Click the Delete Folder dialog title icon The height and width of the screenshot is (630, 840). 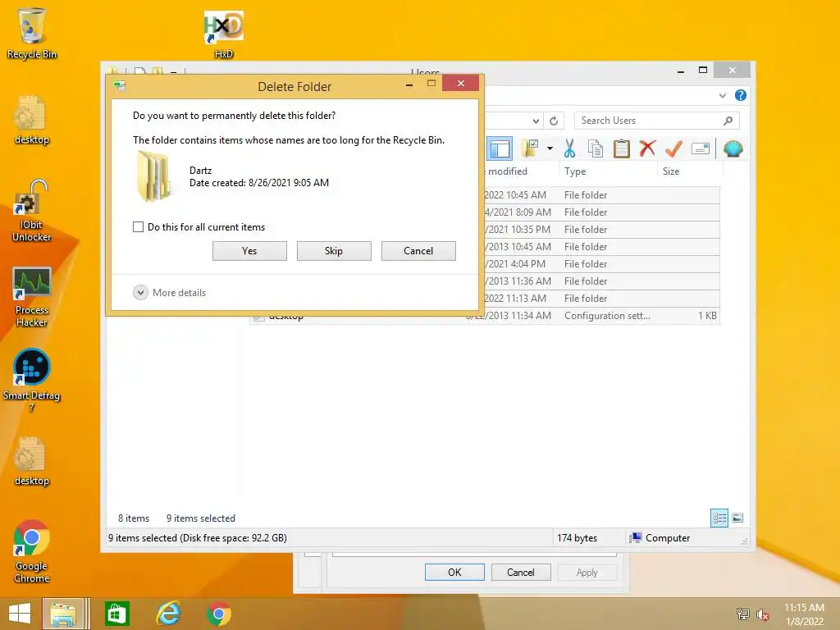click(120, 86)
